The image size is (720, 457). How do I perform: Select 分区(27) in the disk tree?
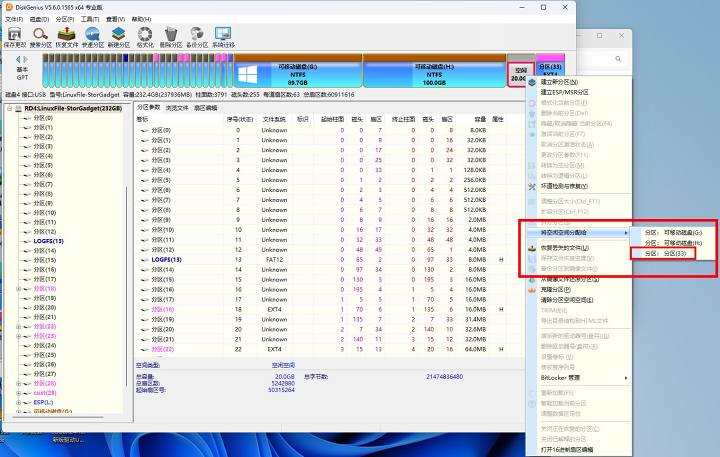(45, 374)
